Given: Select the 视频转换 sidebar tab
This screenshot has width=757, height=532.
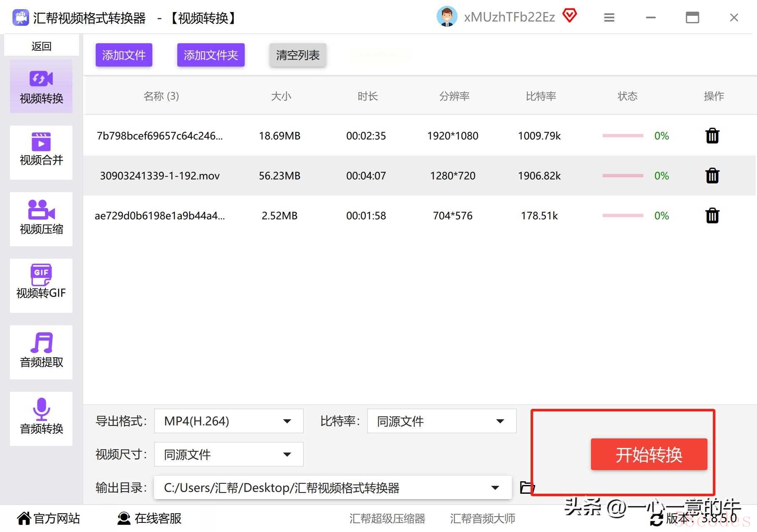Looking at the screenshot, I should click(x=41, y=86).
